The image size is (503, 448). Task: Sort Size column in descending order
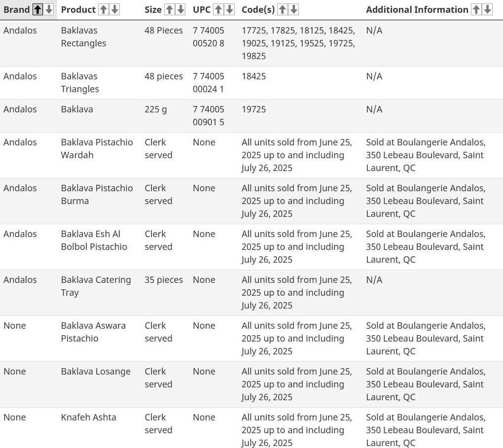(x=180, y=9)
